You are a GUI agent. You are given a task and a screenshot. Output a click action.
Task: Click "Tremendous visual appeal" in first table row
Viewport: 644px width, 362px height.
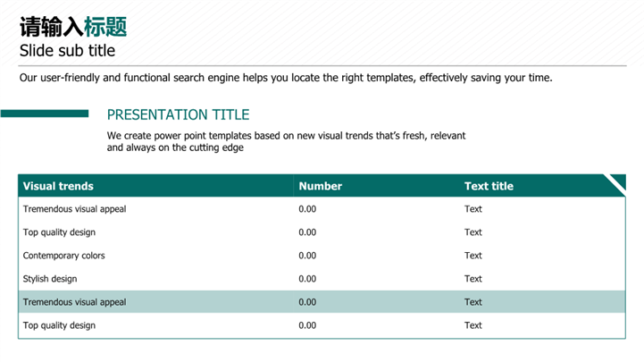[74, 209]
